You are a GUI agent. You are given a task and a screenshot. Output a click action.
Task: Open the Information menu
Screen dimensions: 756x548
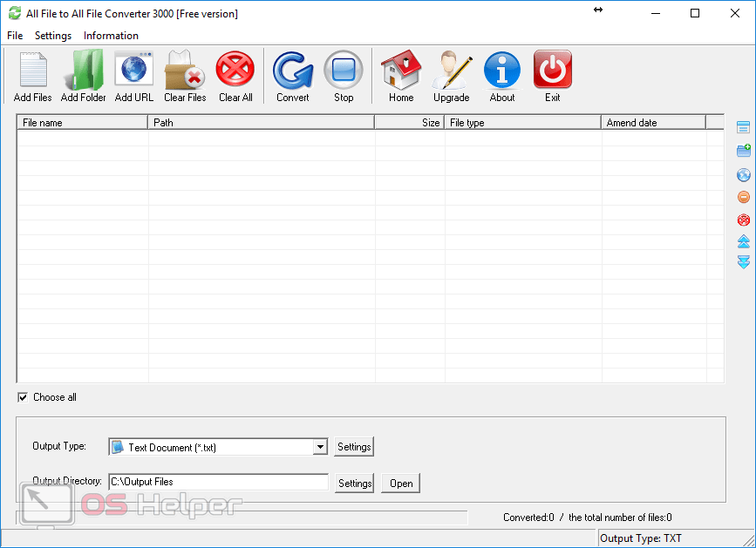(111, 36)
